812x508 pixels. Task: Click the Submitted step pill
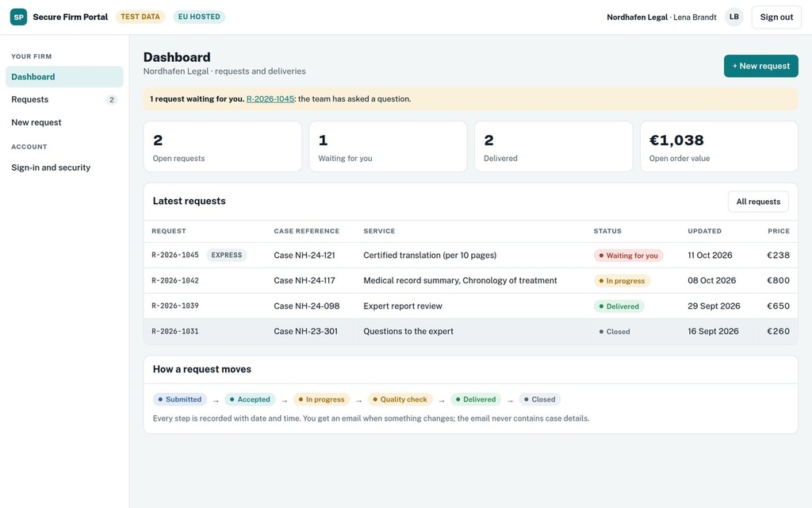coord(180,400)
